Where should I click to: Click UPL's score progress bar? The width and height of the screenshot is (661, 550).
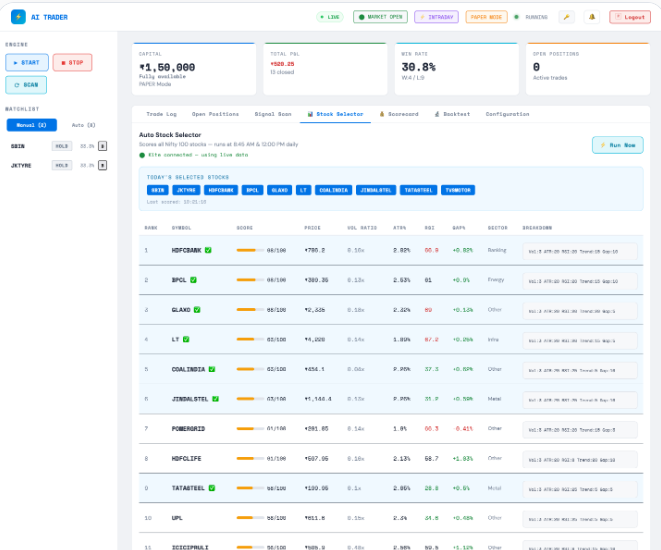point(250,518)
